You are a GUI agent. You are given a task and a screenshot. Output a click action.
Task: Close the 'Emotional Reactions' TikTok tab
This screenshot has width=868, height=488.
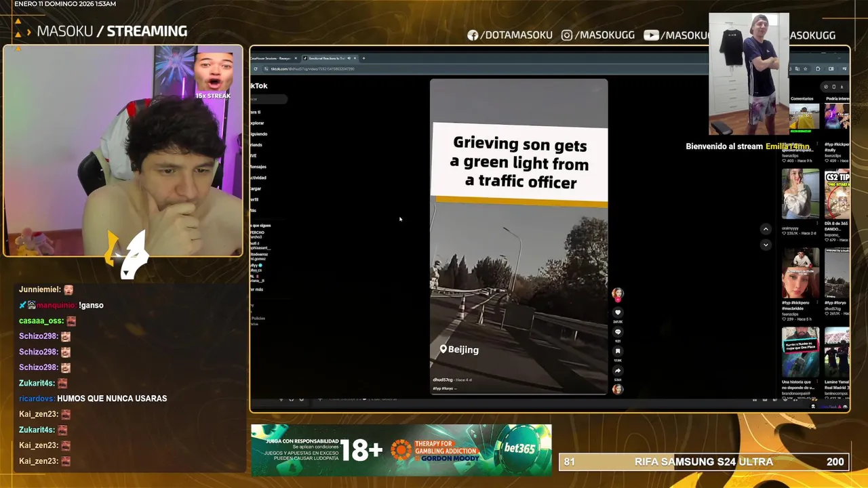click(354, 58)
